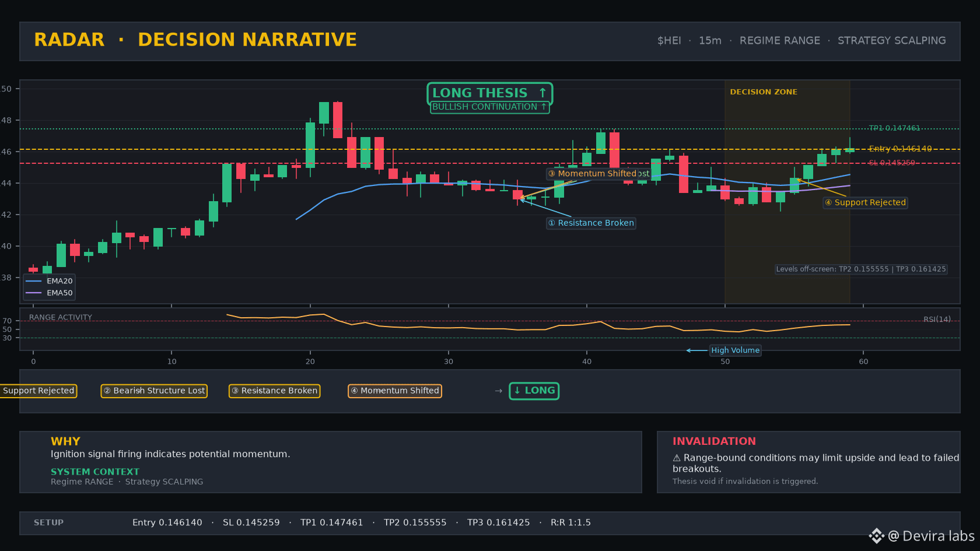Select the Bearish Structure Lost step chip
This screenshot has height=551, width=980.
pyautogui.click(x=154, y=391)
